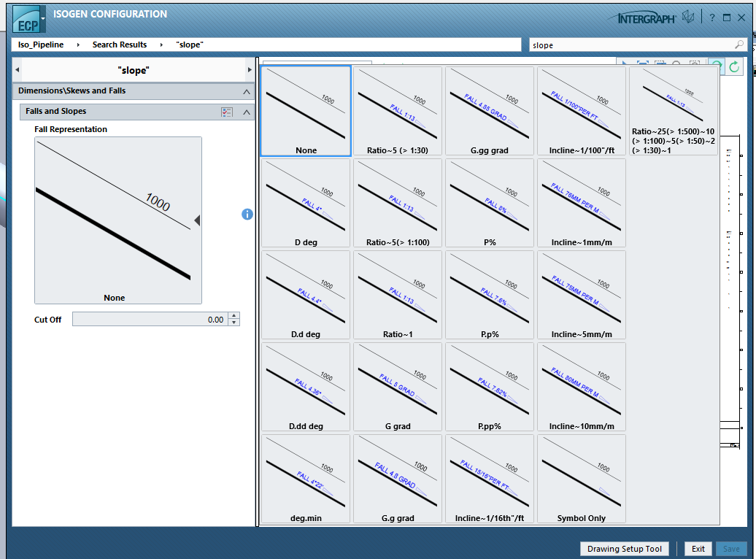Viewport: 756px width, 559px height.
Task: Choose Incline~1/16th"/ft option
Action: [490, 479]
